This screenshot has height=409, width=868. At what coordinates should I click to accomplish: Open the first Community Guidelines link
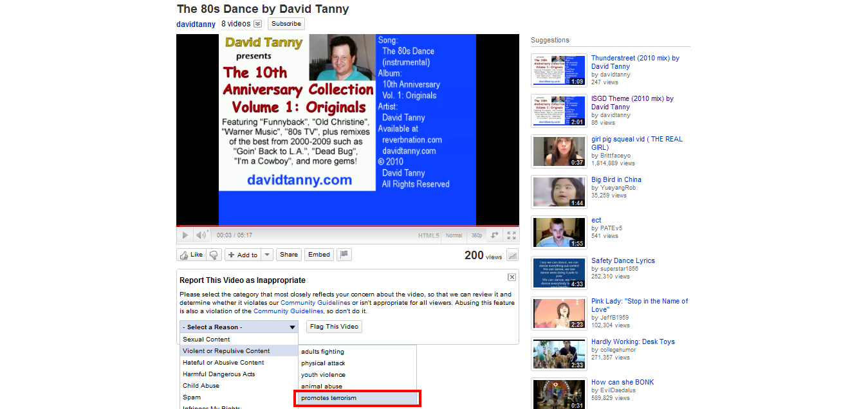point(315,302)
